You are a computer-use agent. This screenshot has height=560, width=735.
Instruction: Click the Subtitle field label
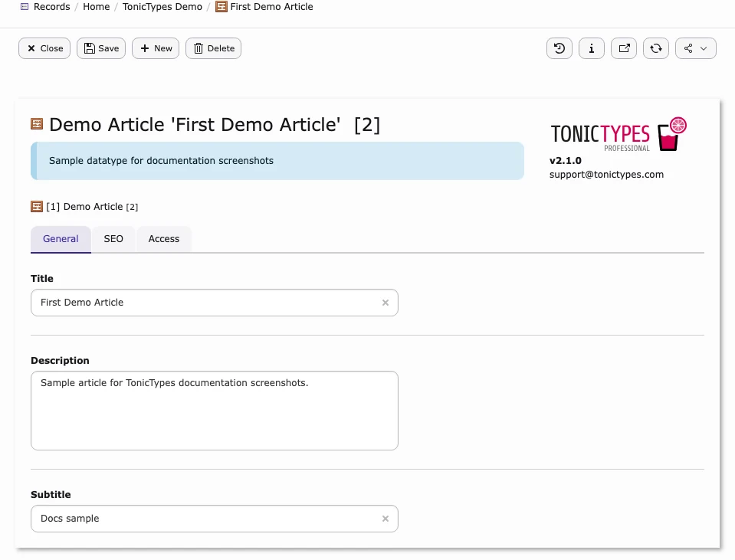tap(51, 494)
